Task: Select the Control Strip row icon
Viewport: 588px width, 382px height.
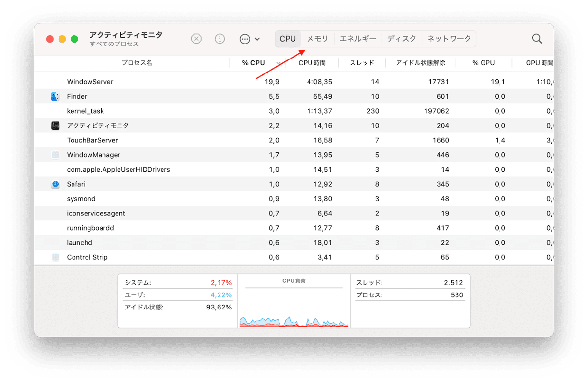Action: (55, 257)
